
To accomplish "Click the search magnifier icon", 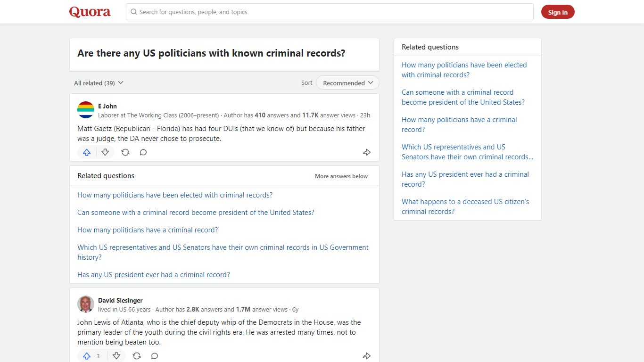I will (x=134, y=12).
